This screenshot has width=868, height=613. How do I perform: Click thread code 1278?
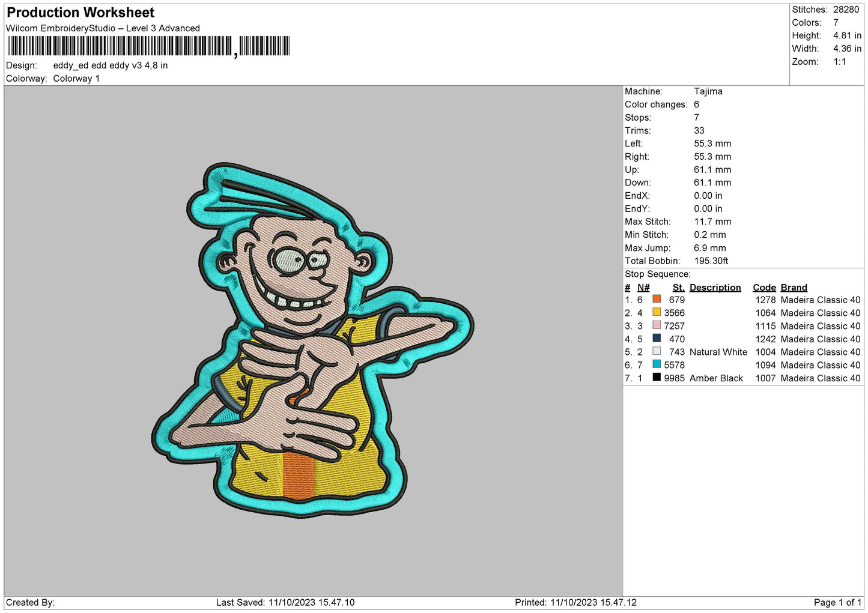point(766,300)
